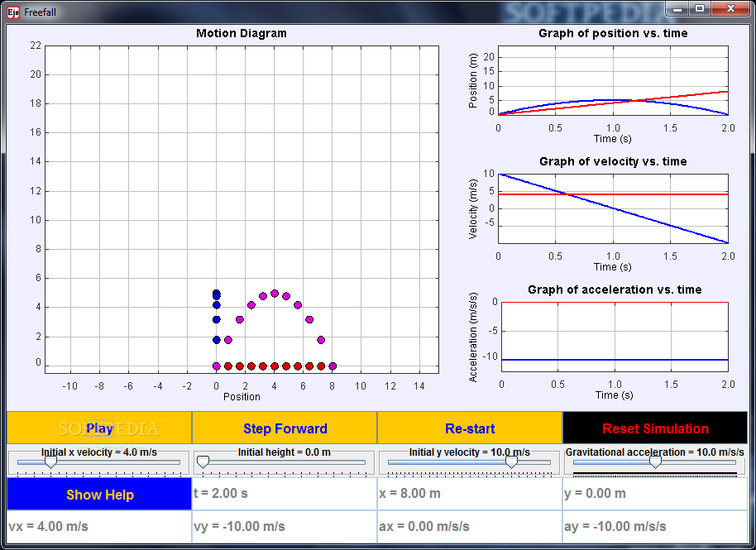Viewport: 756px width, 550px height.
Task: Click the 'Initial y velocity = 10.0 m/s' label
Action: coord(470,452)
